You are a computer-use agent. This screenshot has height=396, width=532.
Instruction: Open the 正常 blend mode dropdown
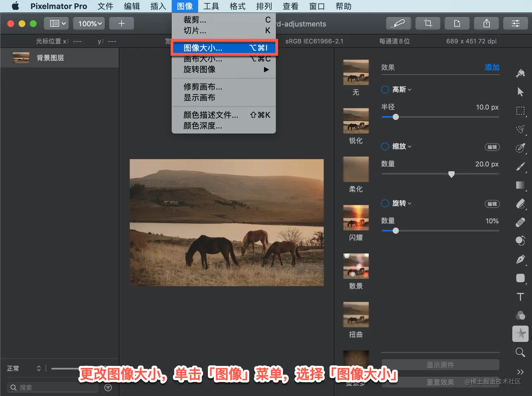click(24, 368)
